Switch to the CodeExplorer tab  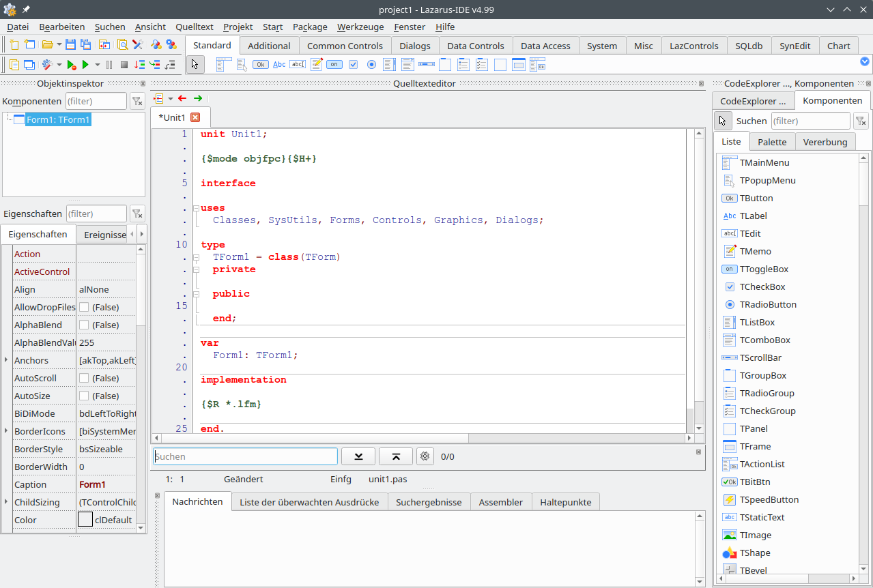tap(753, 101)
